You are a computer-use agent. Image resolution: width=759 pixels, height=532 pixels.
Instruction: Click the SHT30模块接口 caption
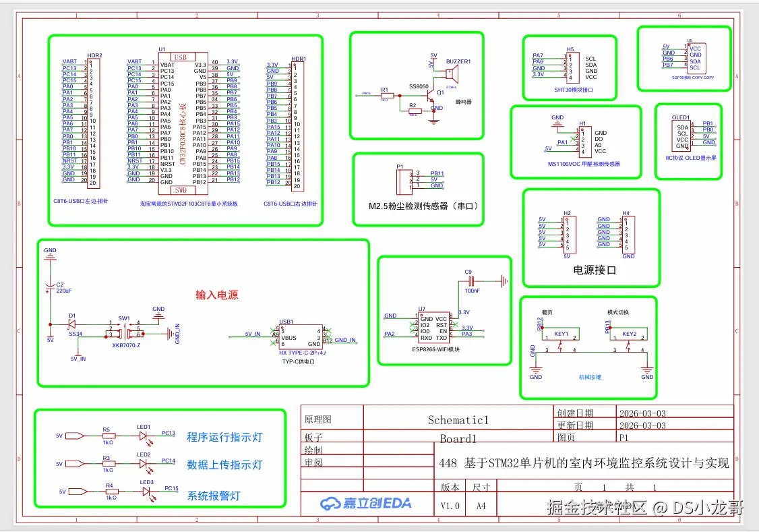point(574,90)
